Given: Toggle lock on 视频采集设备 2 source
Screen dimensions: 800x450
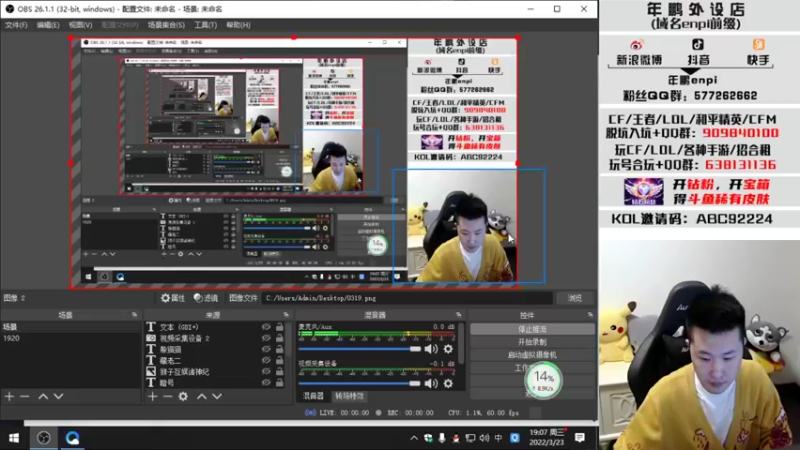Looking at the screenshot, I should (x=280, y=338).
